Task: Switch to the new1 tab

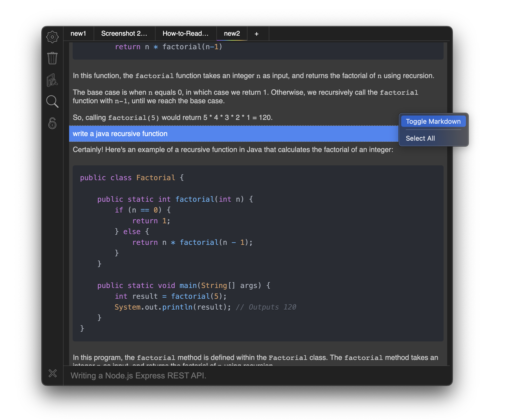Action: 79,33
